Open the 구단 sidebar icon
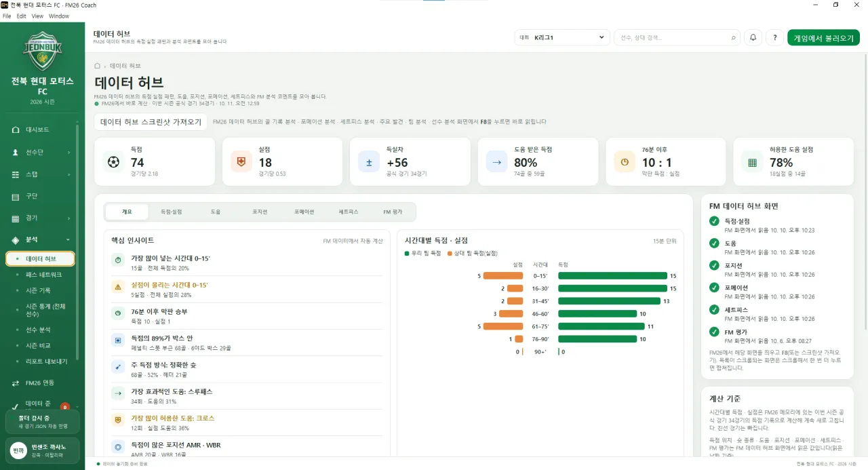 [x=16, y=197]
